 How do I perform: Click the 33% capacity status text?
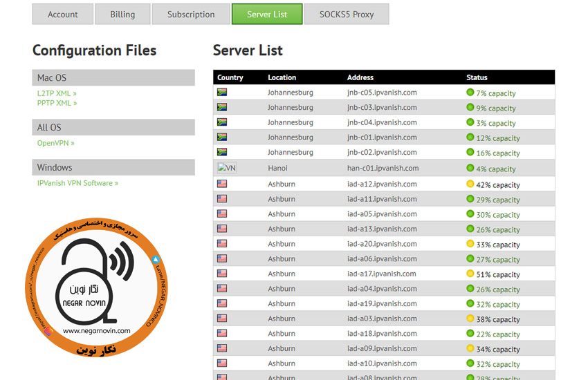[498, 245]
